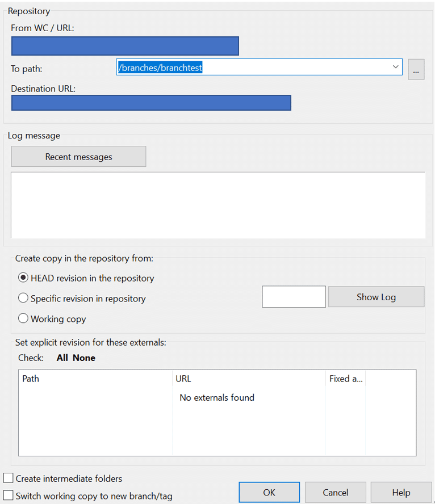Viewport: 435px width, 504px height.
Task: Check All externals link
Action: (x=62, y=358)
